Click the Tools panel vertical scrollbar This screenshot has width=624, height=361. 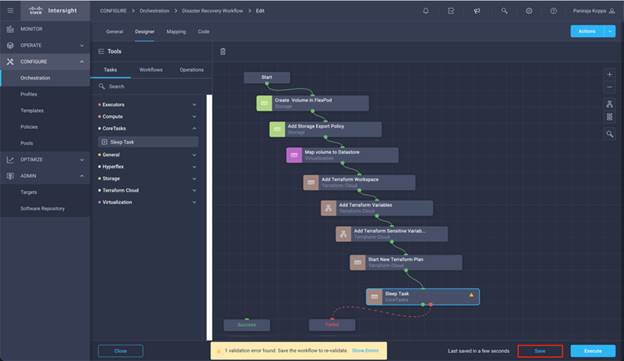[x=209, y=217]
